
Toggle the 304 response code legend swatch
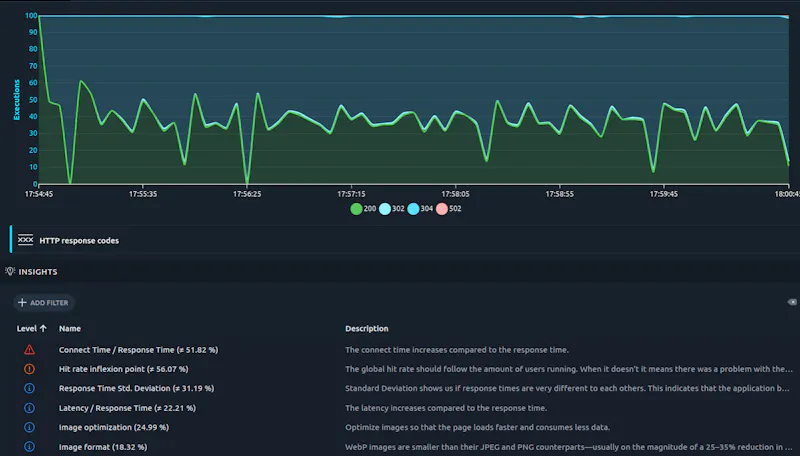click(413, 209)
